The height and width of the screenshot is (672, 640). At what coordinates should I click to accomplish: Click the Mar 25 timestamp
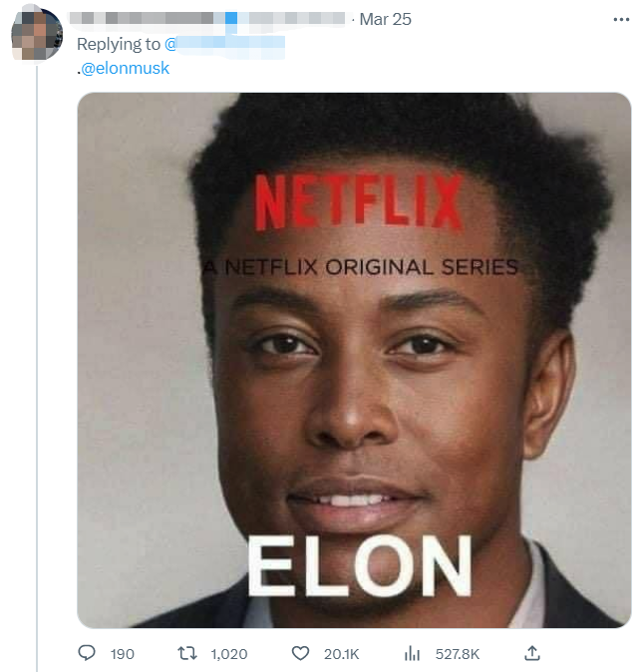(x=385, y=19)
